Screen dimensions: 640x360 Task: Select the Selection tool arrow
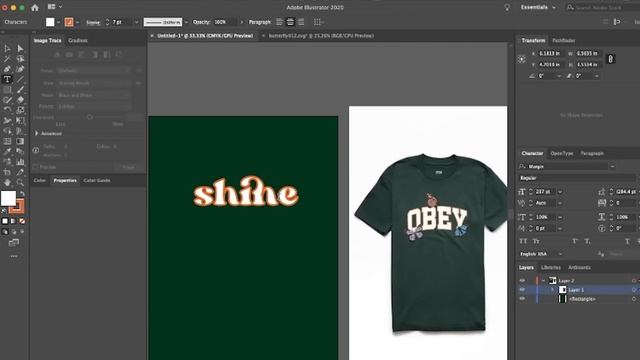tap(7, 49)
